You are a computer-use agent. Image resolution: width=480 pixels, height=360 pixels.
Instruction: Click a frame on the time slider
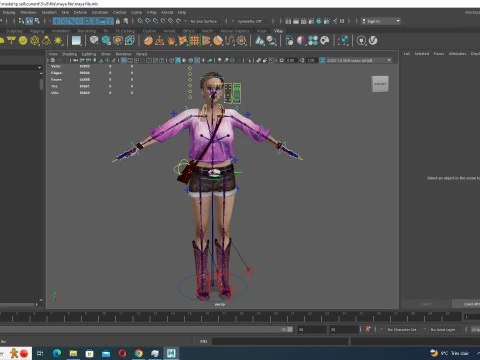pyautogui.click(x=230, y=316)
